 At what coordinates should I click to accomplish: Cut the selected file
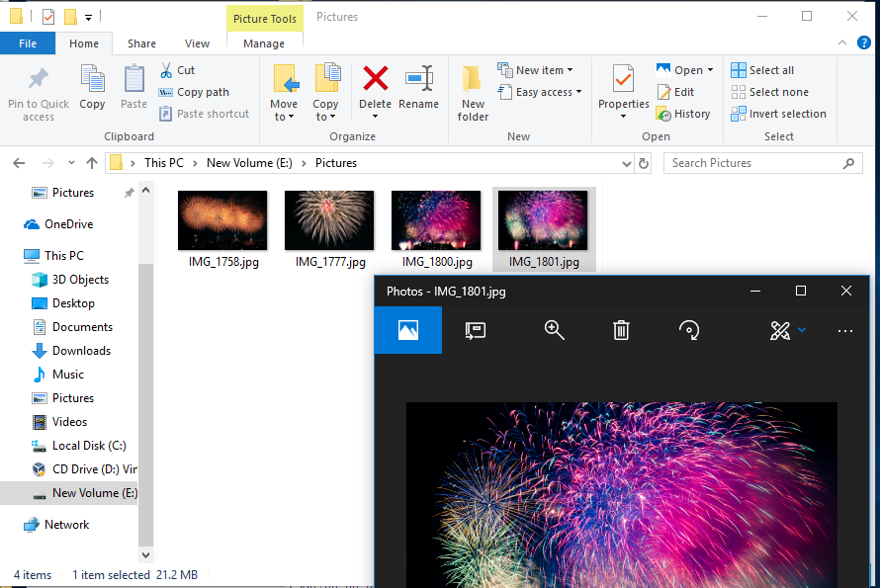click(177, 70)
